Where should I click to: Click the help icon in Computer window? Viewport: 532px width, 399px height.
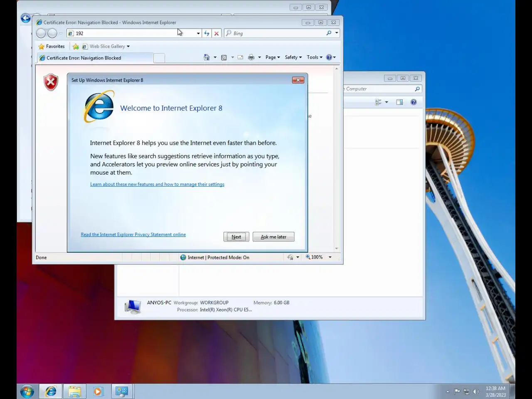point(414,102)
